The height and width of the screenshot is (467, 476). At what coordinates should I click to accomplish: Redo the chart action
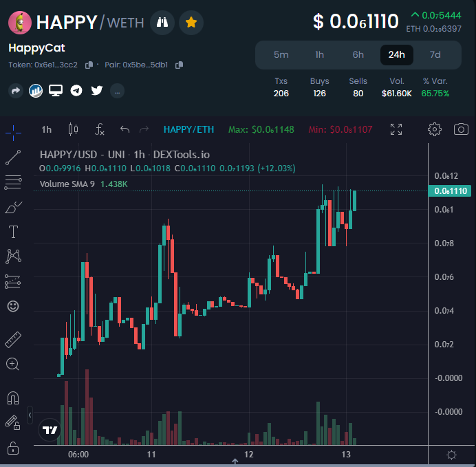pyautogui.click(x=144, y=129)
